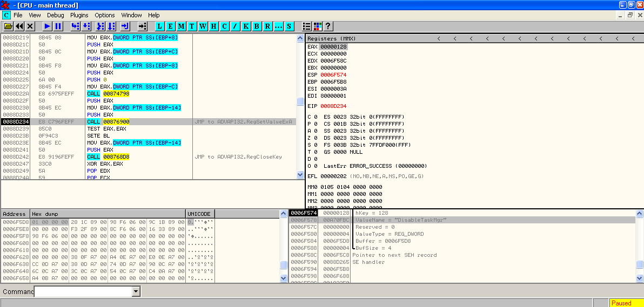Screen dimensions: 644x307
Task: Select the ValueName "DisableTaskMgr" stack row
Action: 462,220
